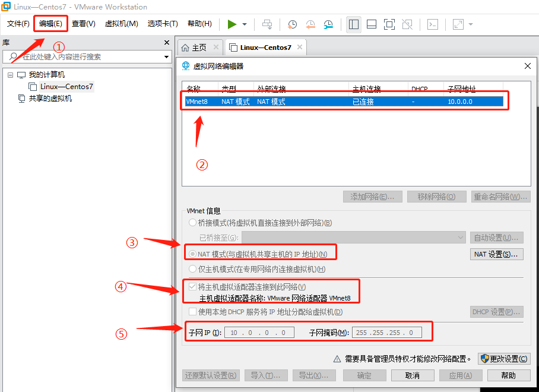Select 桥接模式 radio button
The width and height of the screenshot is (539, 392).
[x=192, y=223]
